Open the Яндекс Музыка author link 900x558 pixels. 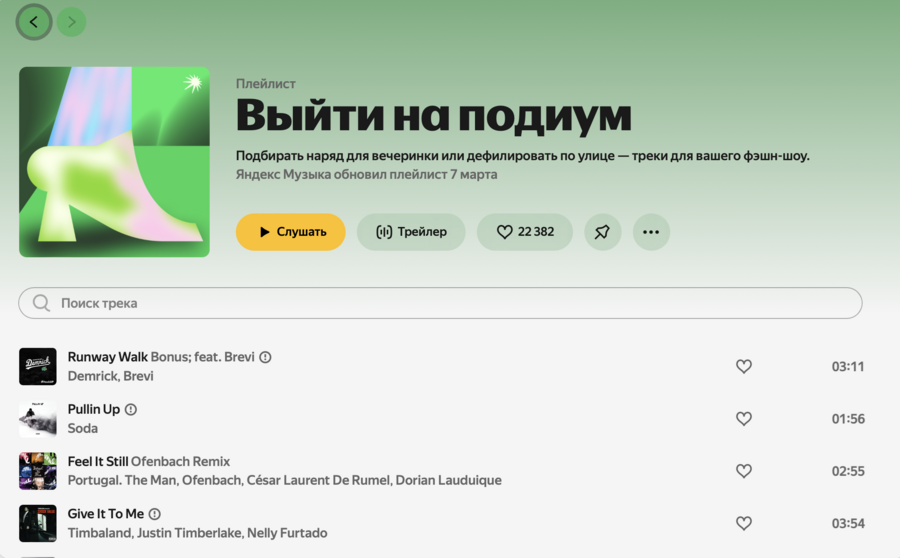coord(283,175)
